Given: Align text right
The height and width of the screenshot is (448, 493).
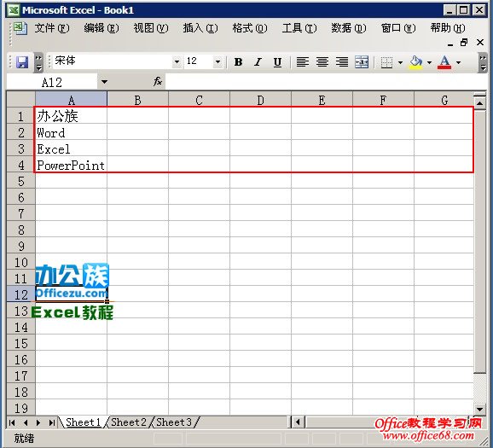Looking at the screenshot, I should [x=342, y=62].
